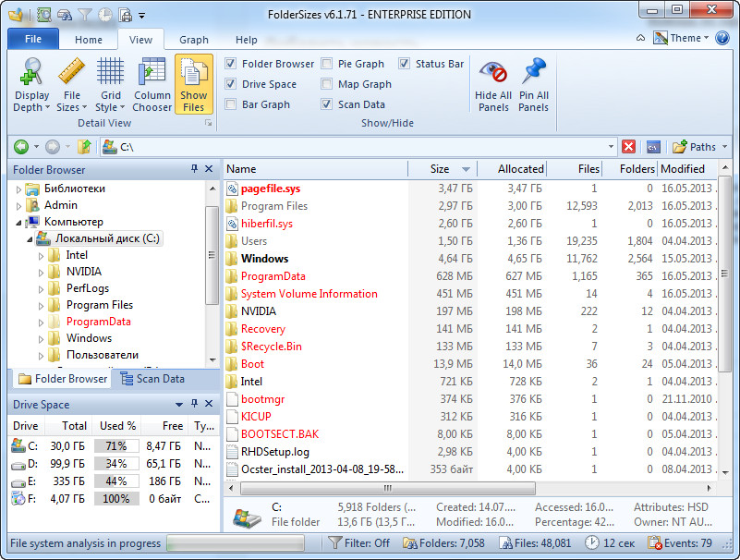740x560 pixels.
Task: Click the grey forward navigation arrow
Action: 53,147
